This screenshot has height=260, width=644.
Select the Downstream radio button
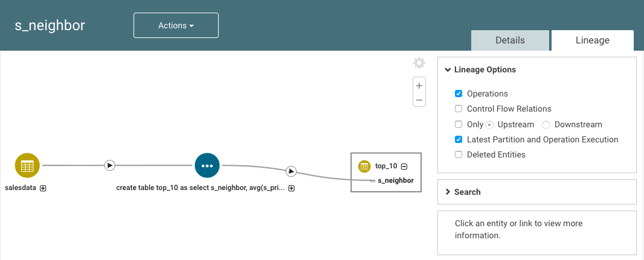[x=546, y=124]
